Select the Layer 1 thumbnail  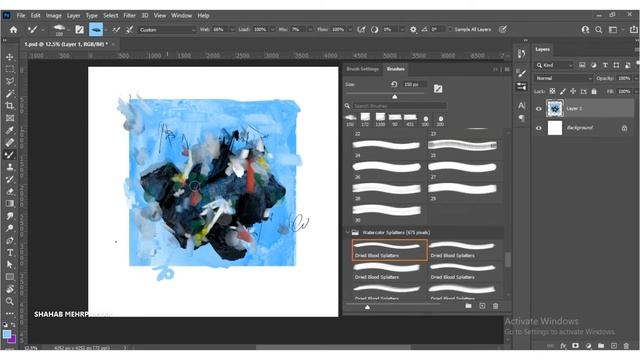555,109
